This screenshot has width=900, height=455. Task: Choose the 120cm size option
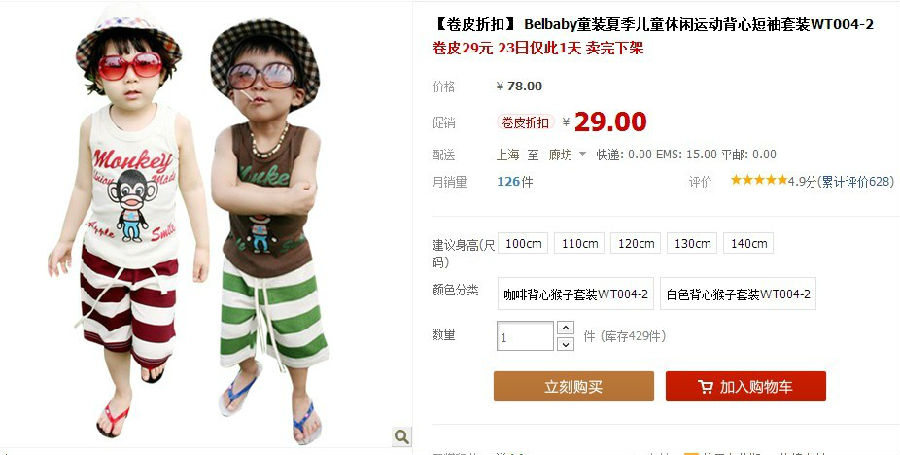pos(635,243)
